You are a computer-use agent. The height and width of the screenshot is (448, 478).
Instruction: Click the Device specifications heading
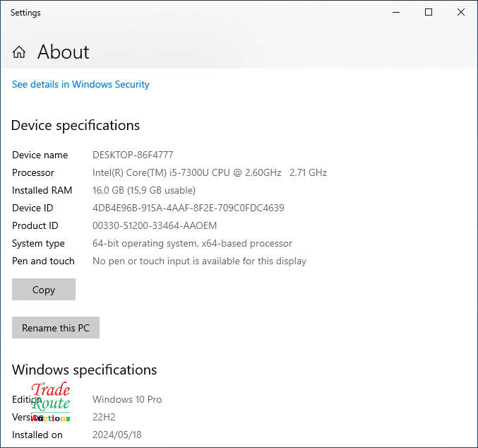pyautogui.click(x=76, y=125)
